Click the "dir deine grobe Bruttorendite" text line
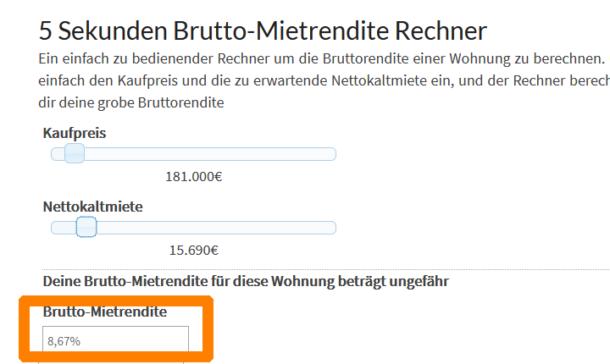 (132, 102)
